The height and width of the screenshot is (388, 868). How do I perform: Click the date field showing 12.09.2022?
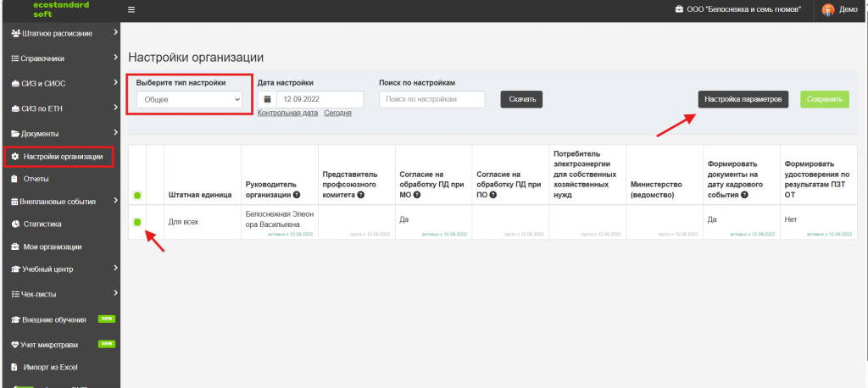[x=320, y=100]
